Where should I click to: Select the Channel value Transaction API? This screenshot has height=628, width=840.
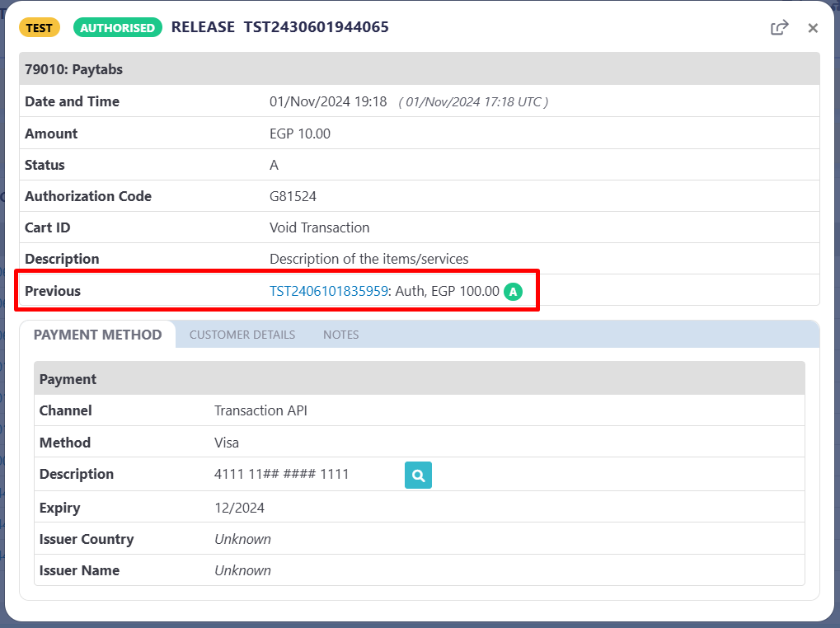pyautogui.click(x=260, y=410)
